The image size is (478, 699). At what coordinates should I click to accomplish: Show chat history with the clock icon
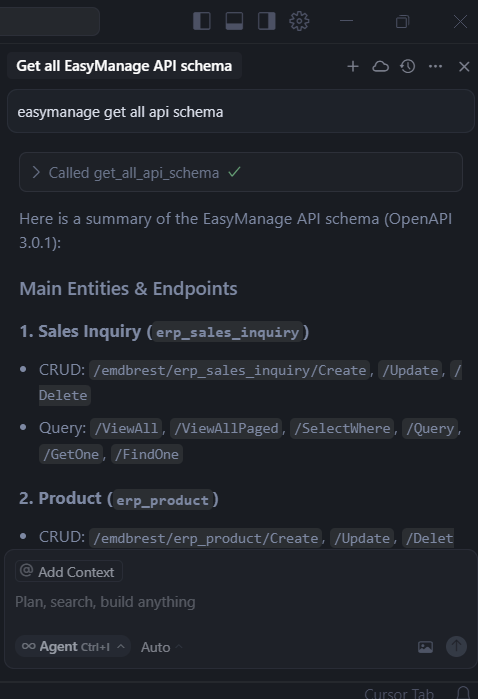pyautogui.click(x=408, y=66)
